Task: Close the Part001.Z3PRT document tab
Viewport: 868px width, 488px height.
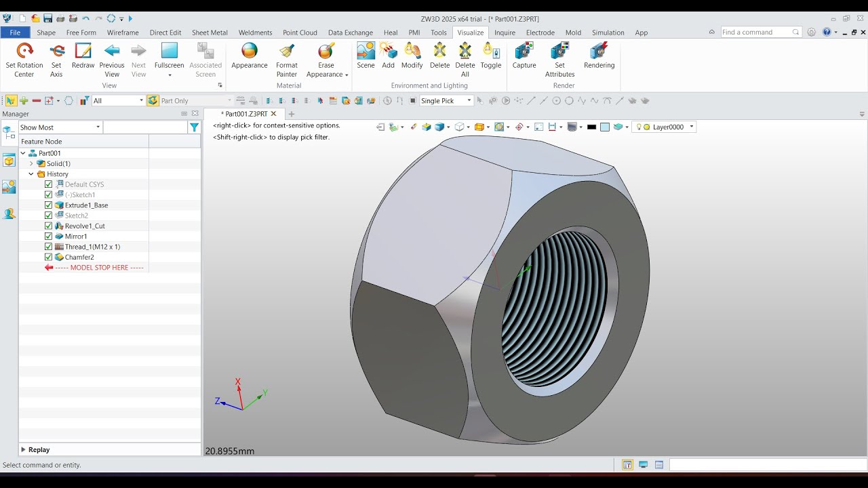Action: pos(273,114)
